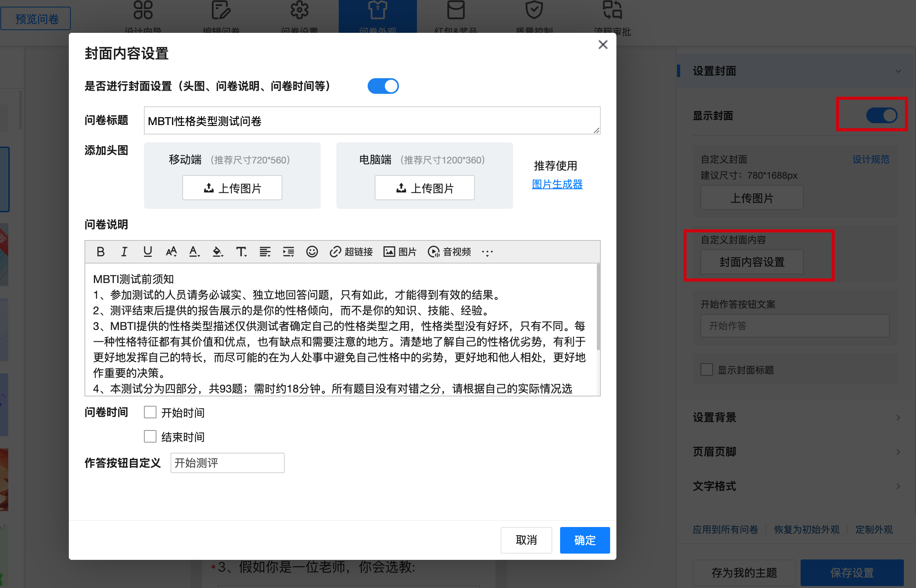Expand the 设置背景 section
This screenshot has height=588, width=916.
coord(797,417)
